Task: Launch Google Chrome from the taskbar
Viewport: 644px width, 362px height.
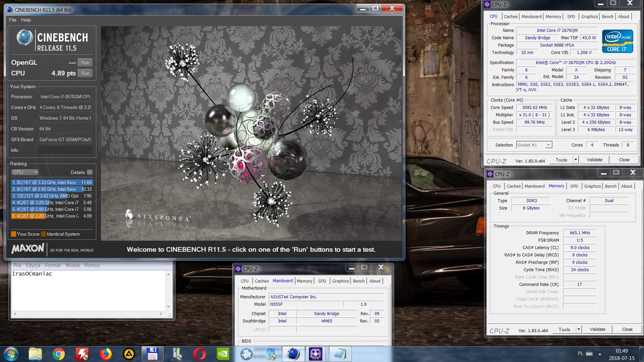Action: coord(58,354)
